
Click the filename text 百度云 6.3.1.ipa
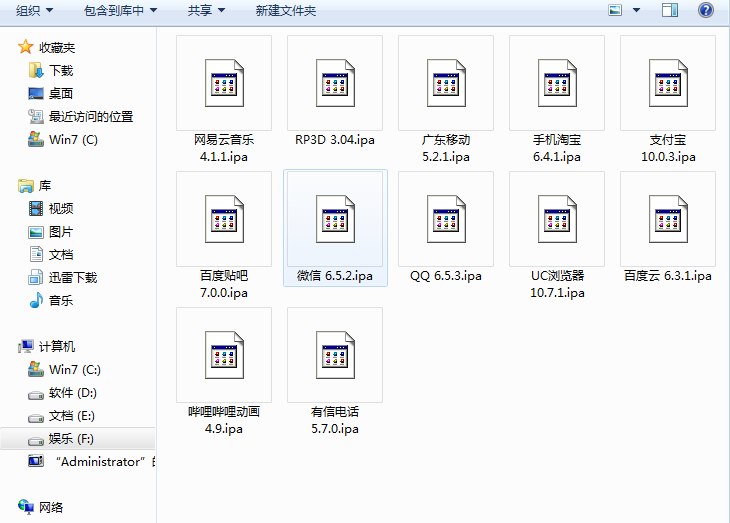coord(668,276)
